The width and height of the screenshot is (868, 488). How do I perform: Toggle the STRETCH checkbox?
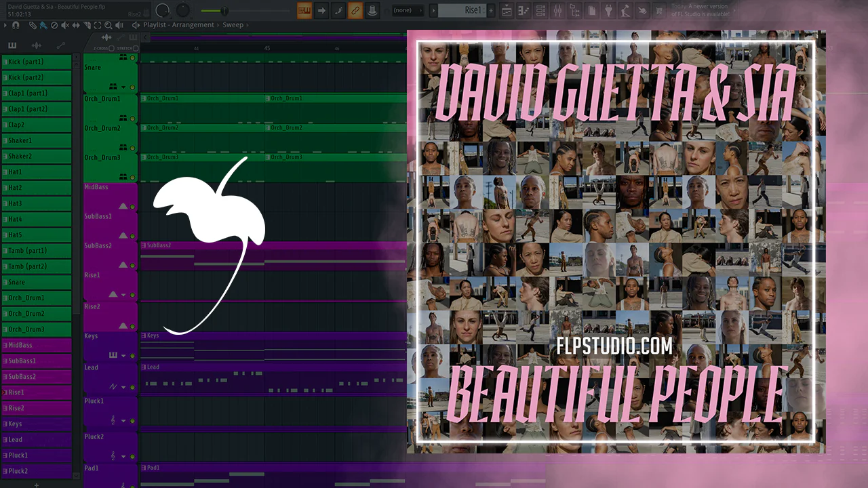pos(135,48)
